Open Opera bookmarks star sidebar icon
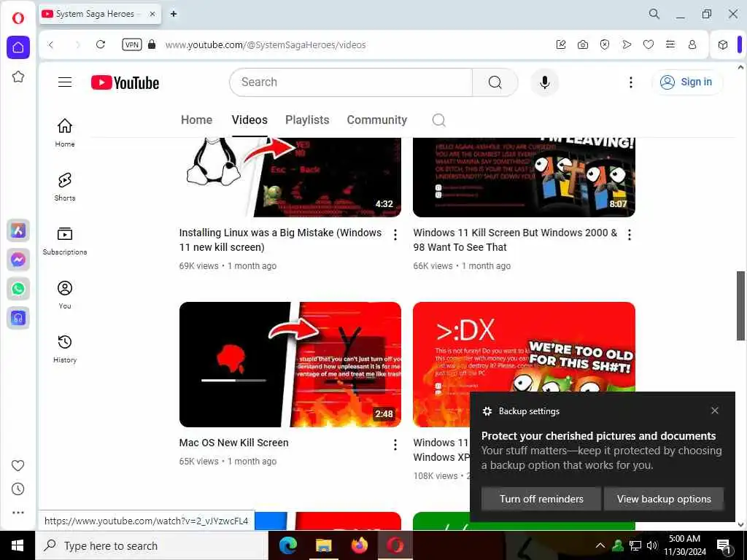 (x=18, y=77)
